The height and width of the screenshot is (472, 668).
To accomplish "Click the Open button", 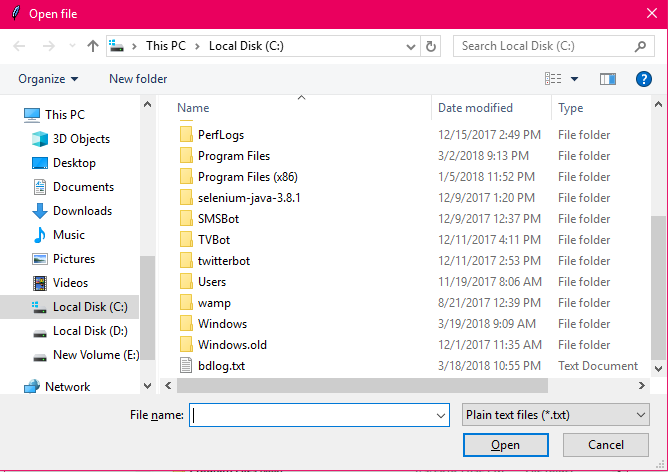I will [x=505, y=445].
